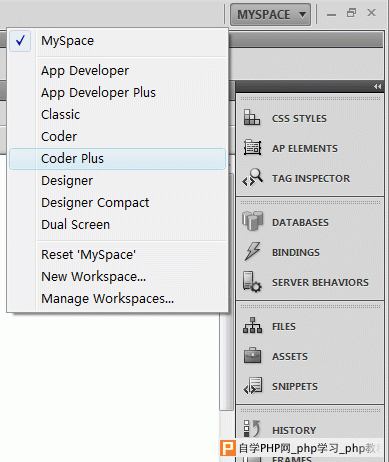Image resolution: width=389 pixels, height=462 pixels.
Task: Close the application window
Action: [x=371, y=13]
